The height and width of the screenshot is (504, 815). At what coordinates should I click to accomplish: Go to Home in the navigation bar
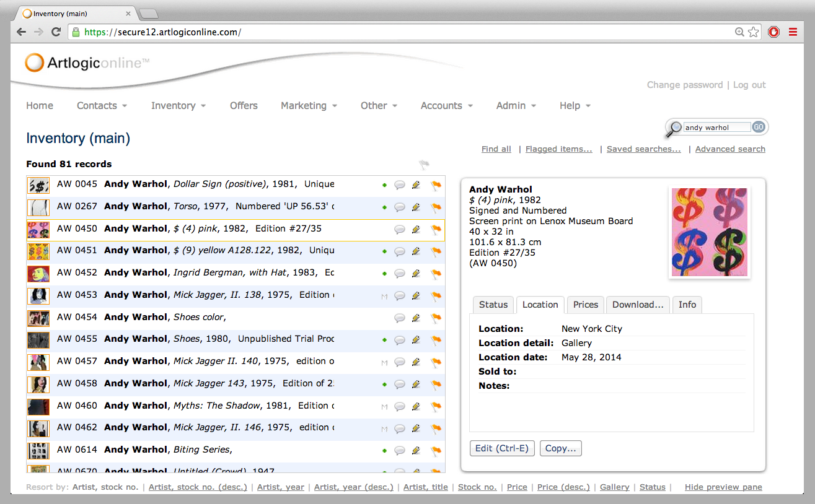tap(40, 106)
